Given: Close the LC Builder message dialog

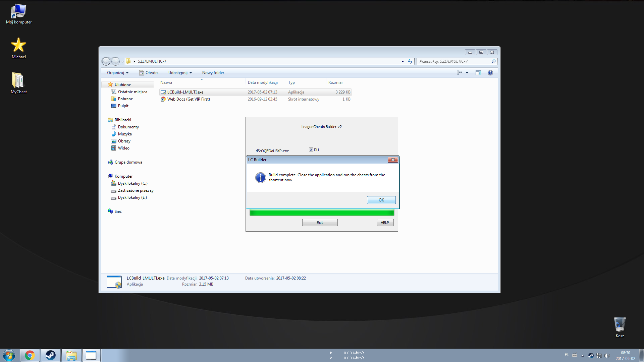Looking at the screenshot, I should click(x=393, y=160).
